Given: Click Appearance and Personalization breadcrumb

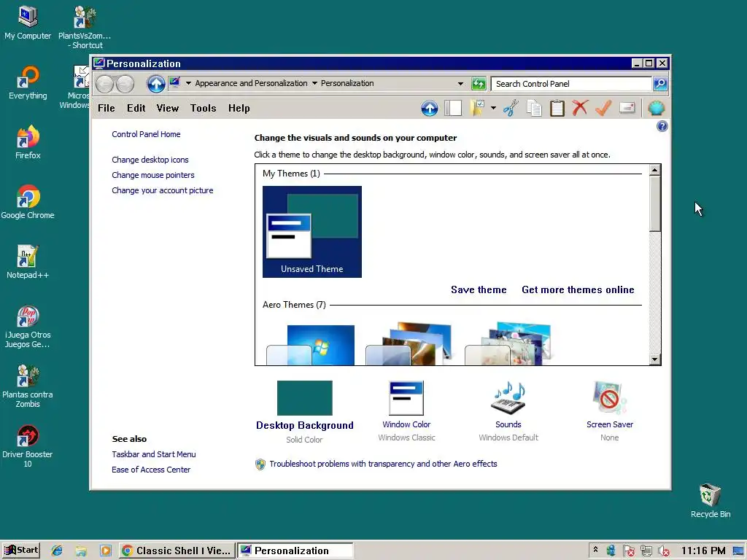Looking at the screenshot, I should click(x=251, y=83).
